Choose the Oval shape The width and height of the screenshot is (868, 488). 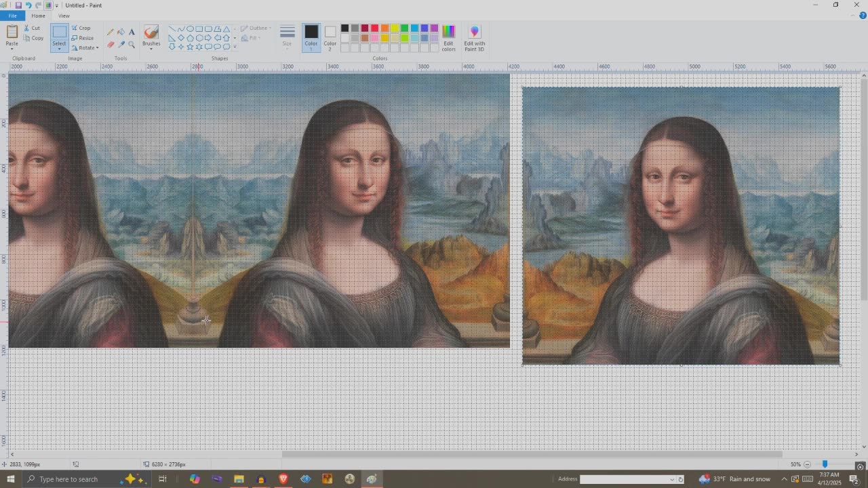191,29
